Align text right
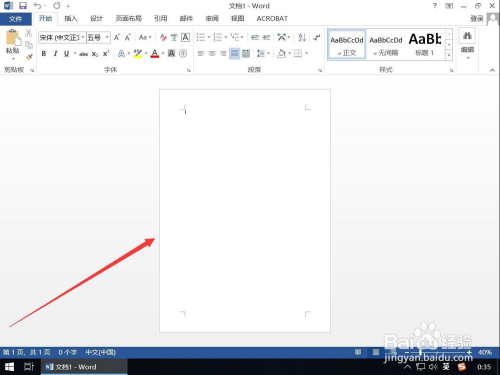The height and width of the screenshot is (375, 500). [x=223, y=53]
